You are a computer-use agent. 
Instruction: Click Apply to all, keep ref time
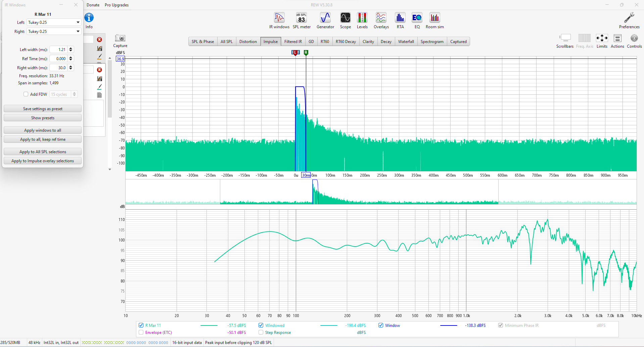(x=43, y=139)
